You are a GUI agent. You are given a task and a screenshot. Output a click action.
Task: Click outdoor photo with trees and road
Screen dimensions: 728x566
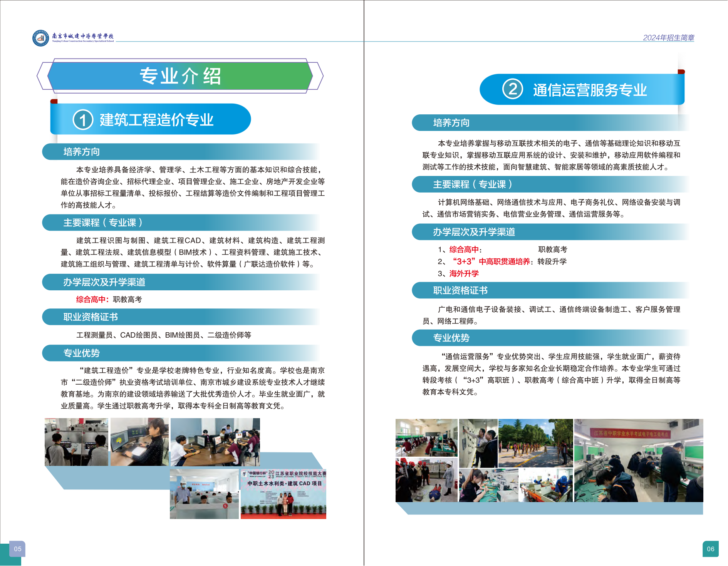point(535,443)
